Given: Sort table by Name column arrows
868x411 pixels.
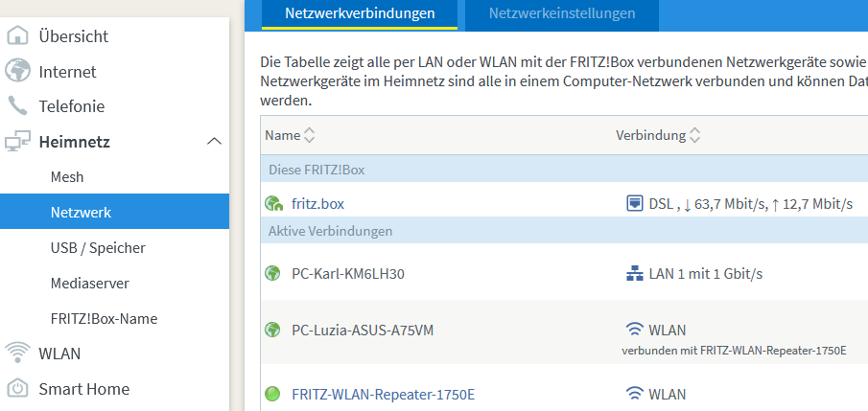Looking at the screenshot, I should coord(310,135).
